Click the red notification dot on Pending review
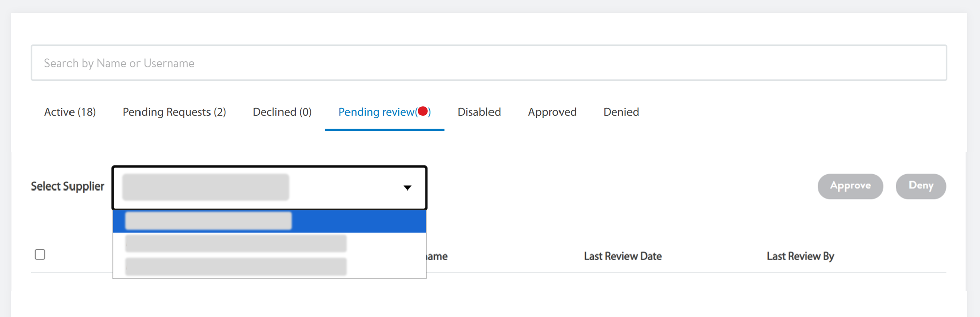 (423, 111)
